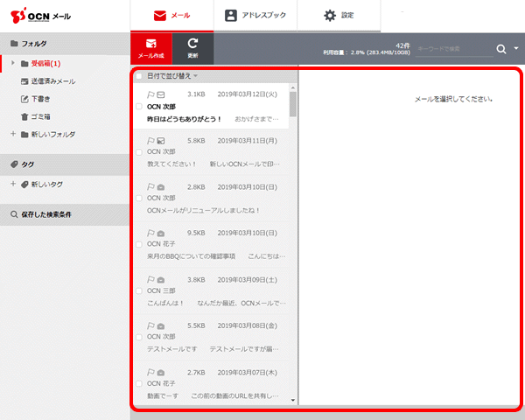The height and width of the screenshot is (420, 525).
Task: Expand the 受信箱 folder tree arrow
Action: (x=13, y=63)
